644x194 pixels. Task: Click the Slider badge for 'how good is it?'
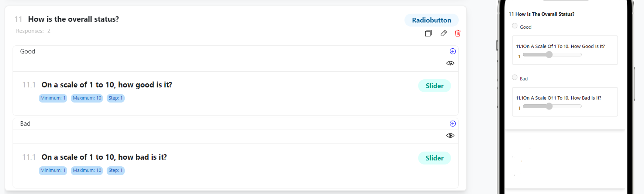434,86
